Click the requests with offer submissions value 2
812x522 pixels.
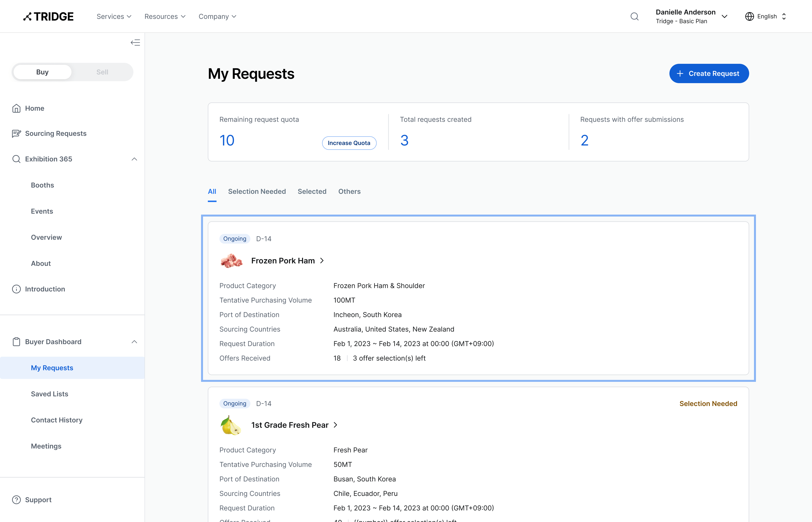click(x=585, y=141)
